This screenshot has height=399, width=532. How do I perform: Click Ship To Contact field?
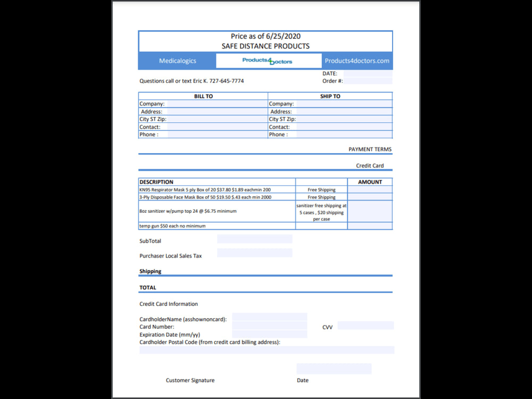pos(344,127)
